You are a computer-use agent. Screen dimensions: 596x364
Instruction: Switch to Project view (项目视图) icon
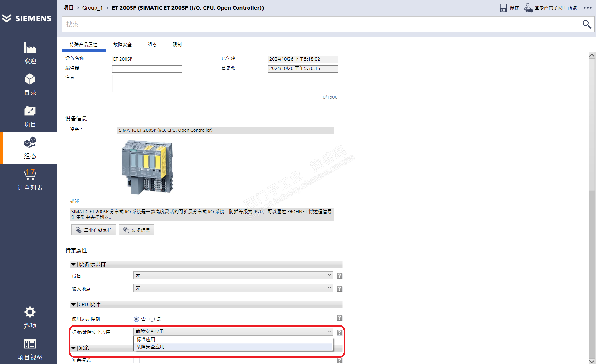coord(30,344)
